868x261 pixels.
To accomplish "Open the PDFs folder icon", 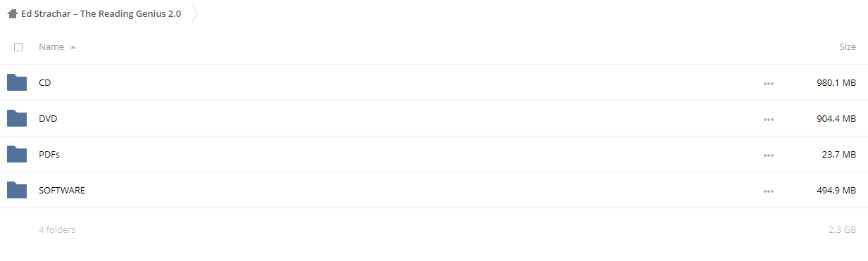I will pyautogui.click(x=17, y=154).
